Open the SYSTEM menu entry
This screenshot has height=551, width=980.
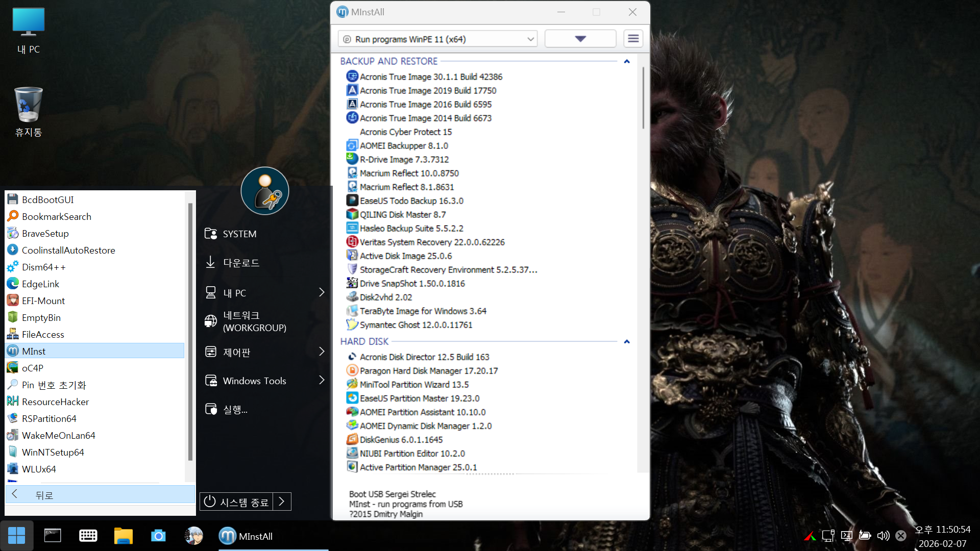(x=239, y=234)
